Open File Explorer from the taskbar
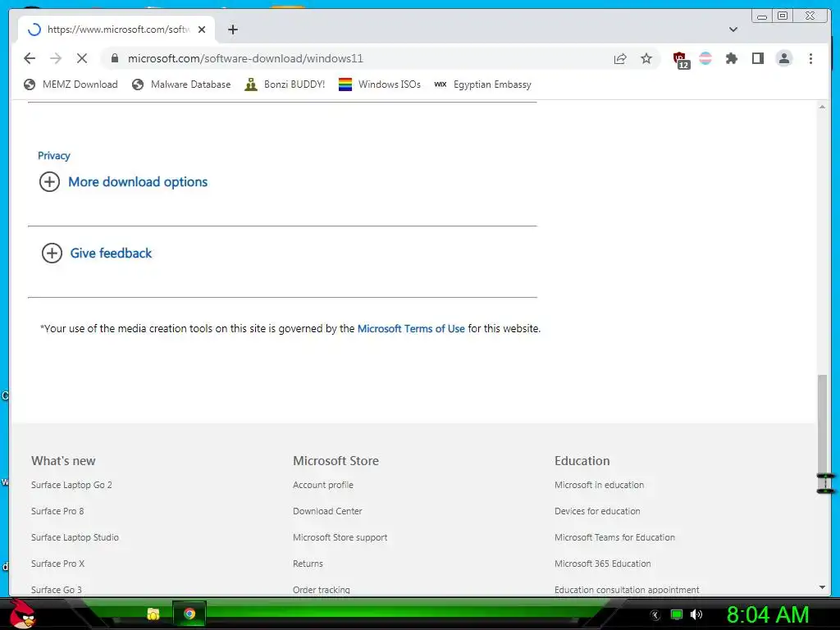Image resolution: width=840 pixels, height=630 pixels. 153,614
